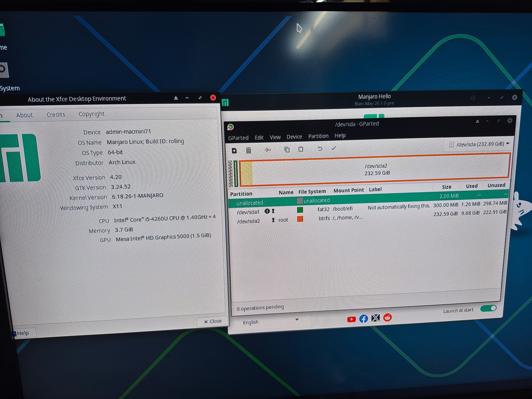
Task: Click the Apply all operations checkmark icon
Action: [334, 148]
